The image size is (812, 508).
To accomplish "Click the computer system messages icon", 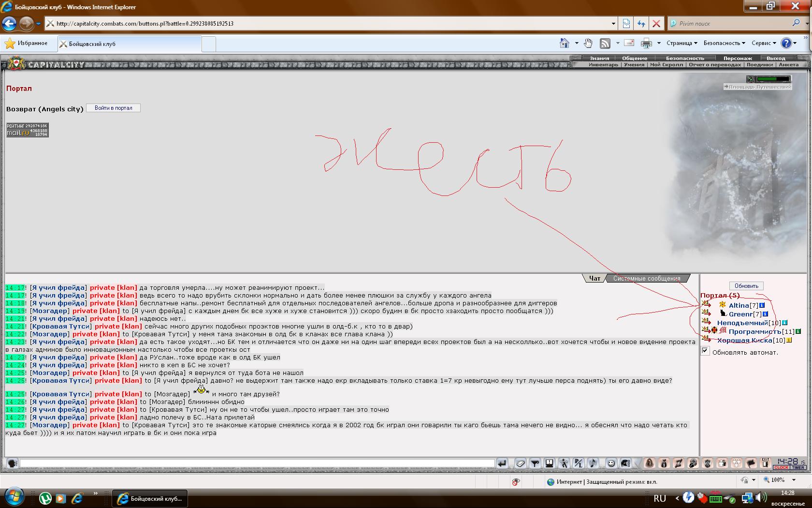I will point(549,463).
